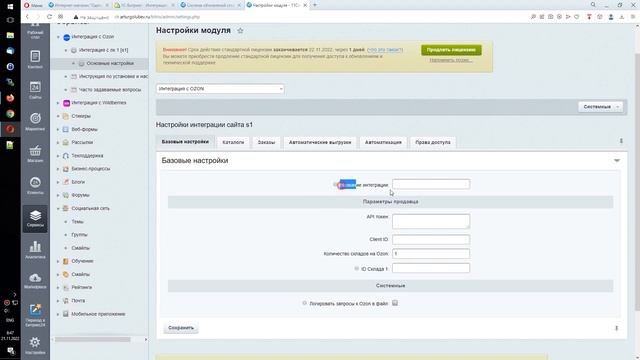Click the help icon beside Логировать запросы

[304, 303]
